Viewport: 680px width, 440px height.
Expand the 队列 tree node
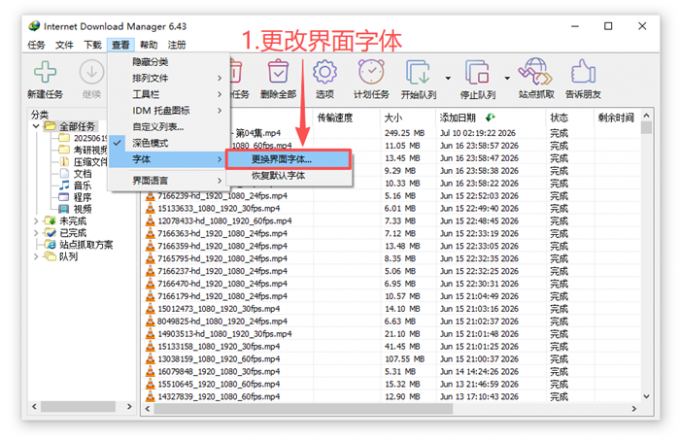tap(36, 257)
